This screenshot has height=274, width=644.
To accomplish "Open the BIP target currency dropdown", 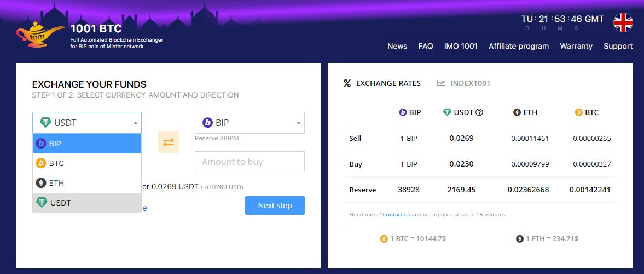I will (250, 123).
